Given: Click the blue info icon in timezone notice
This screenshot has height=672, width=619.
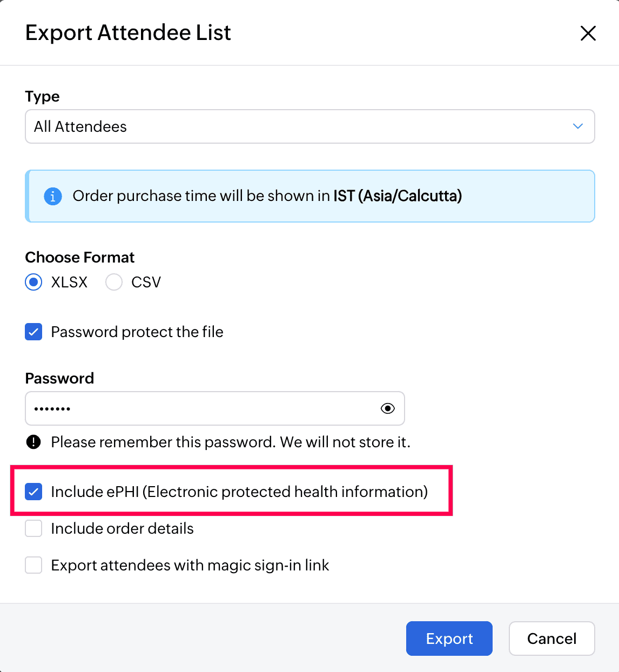Looking at the screenshot, I should [x=52, y=196].
